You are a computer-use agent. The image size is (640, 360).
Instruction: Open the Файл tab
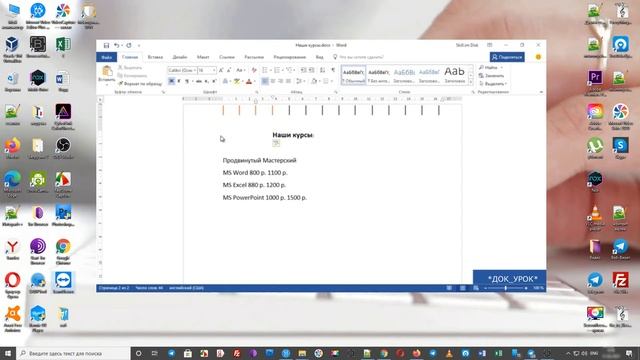tap(107, 57)
